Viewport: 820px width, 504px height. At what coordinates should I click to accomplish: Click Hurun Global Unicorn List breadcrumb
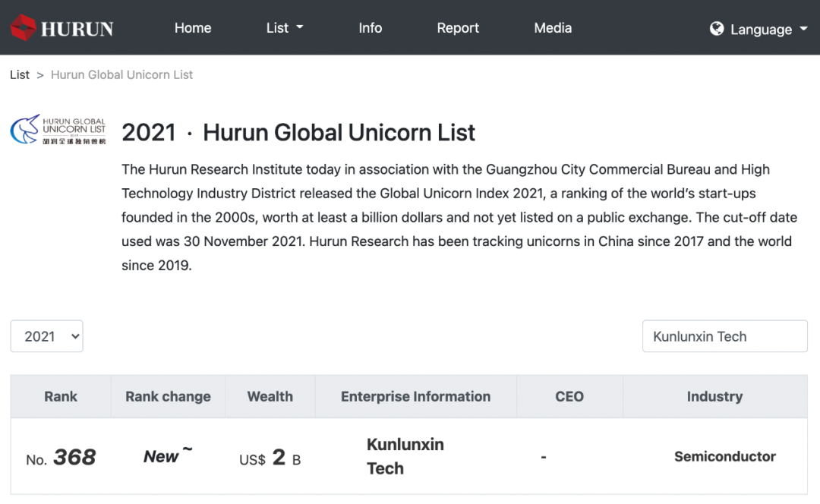pos(121,74)
